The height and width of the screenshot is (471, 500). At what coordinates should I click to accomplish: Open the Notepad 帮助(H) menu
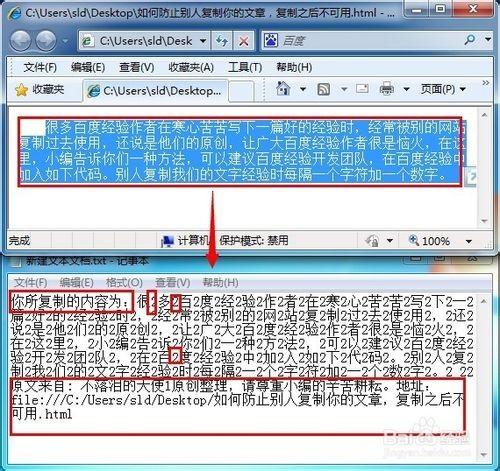(x=220, y=283)
